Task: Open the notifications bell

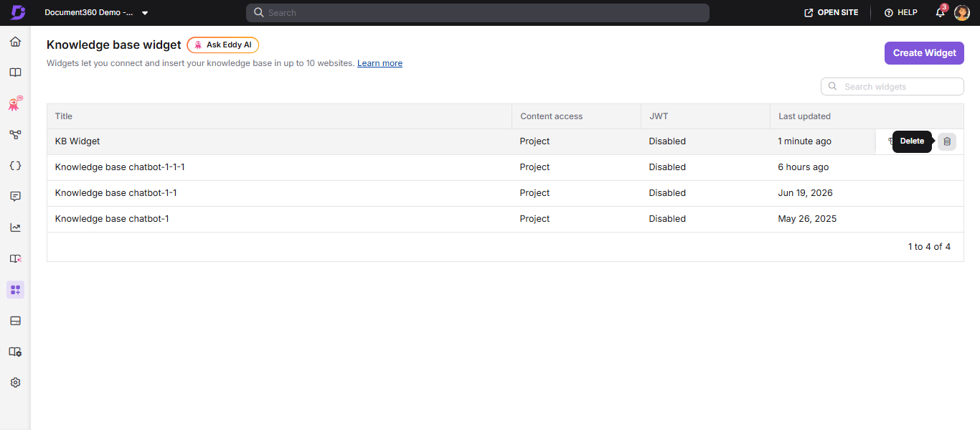Action: [x=940, y=13]
